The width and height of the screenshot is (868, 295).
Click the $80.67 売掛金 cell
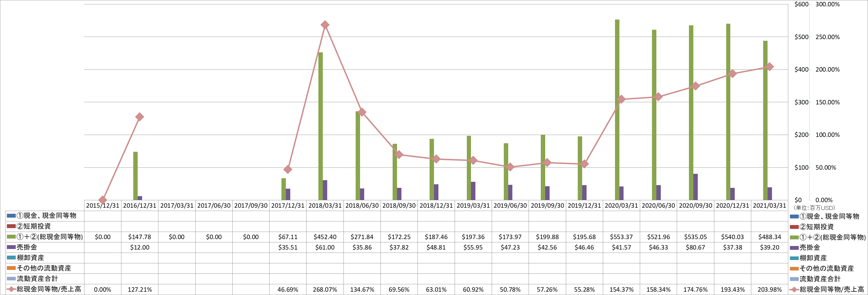coord(696,247)
